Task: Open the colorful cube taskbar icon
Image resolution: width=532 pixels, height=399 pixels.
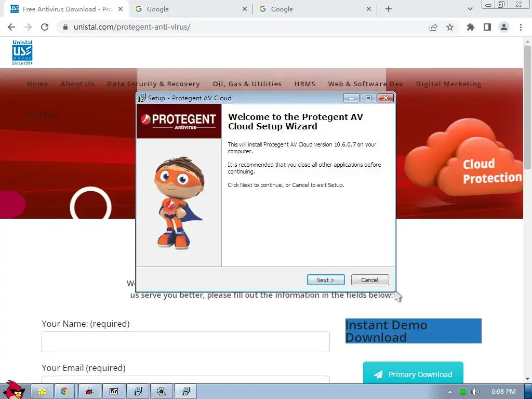Action: tap(90, 392)
